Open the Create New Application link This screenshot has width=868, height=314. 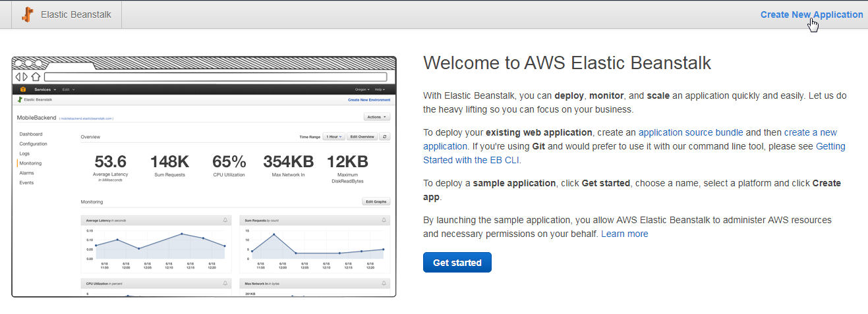pos(811,14)
